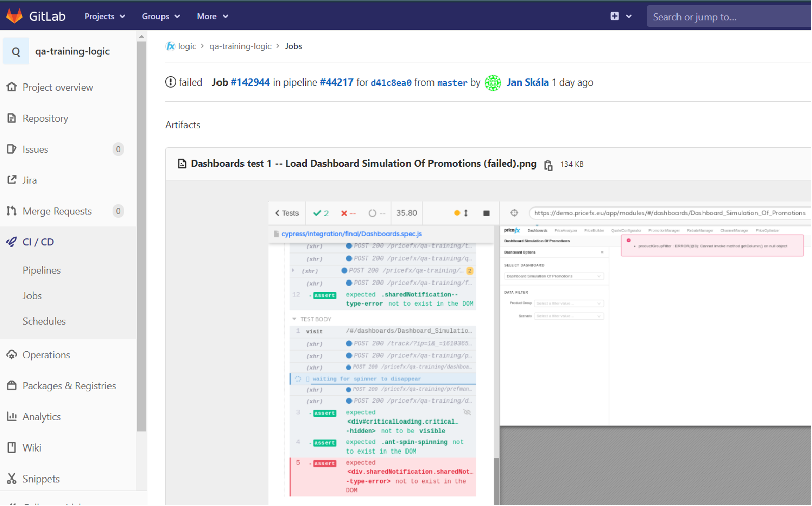Click the Search or jump to field
This screenshot has width=812, height=506.
728,17
